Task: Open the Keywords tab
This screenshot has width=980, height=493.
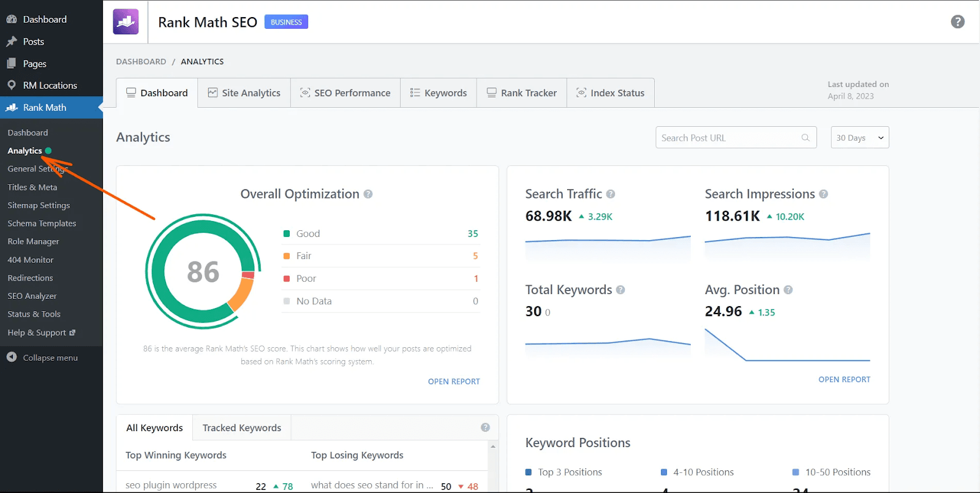Action: point(439,92)
